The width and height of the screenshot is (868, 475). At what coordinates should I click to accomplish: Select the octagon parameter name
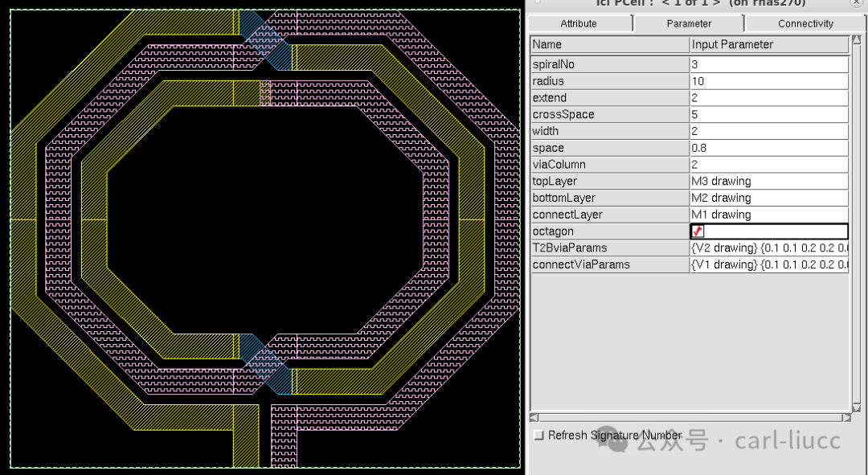tap(552, 231)
